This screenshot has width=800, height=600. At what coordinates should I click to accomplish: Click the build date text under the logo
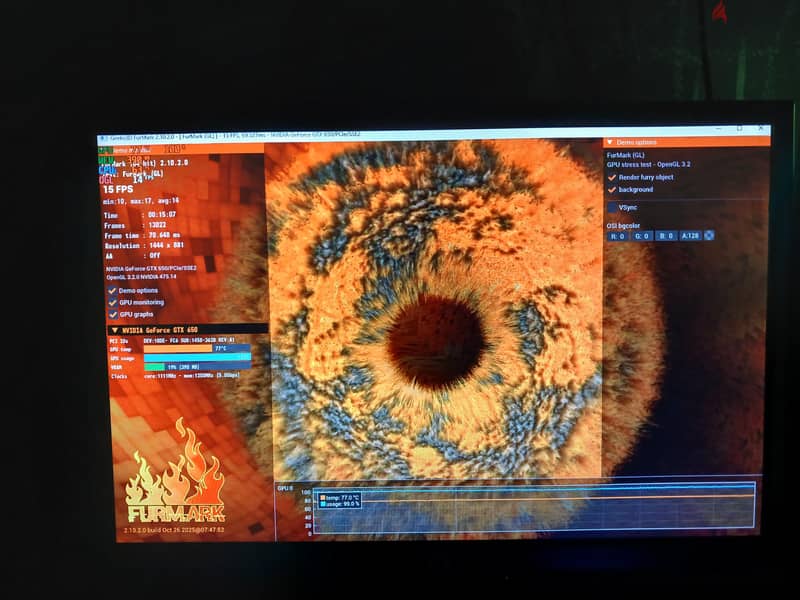[174, 530]
